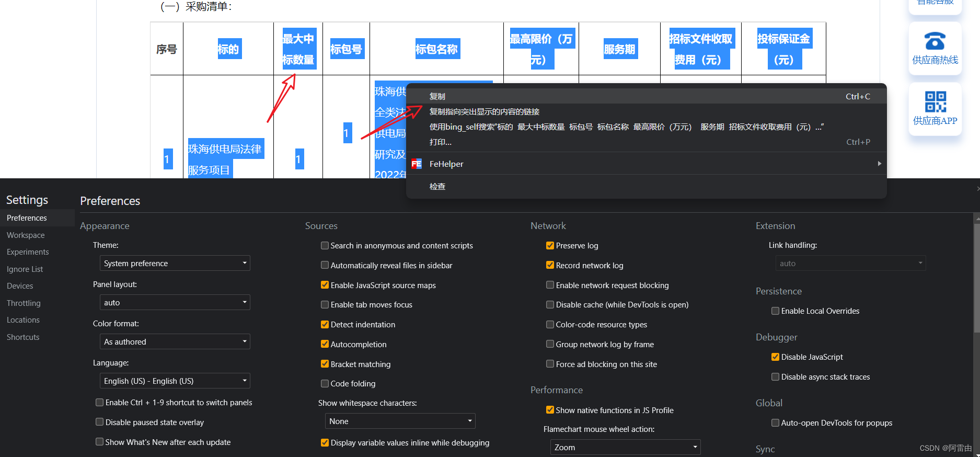Open the Preferences settings tab

click(x=37, y=218)
